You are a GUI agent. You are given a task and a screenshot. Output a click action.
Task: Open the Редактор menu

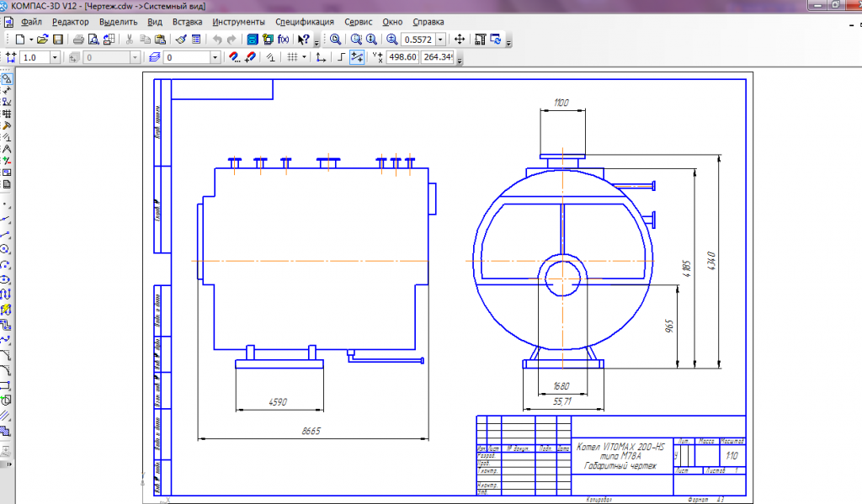click(x=71, y=22)
